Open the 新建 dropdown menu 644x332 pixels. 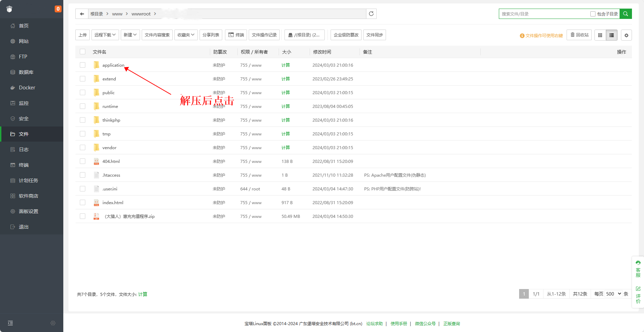130,35
